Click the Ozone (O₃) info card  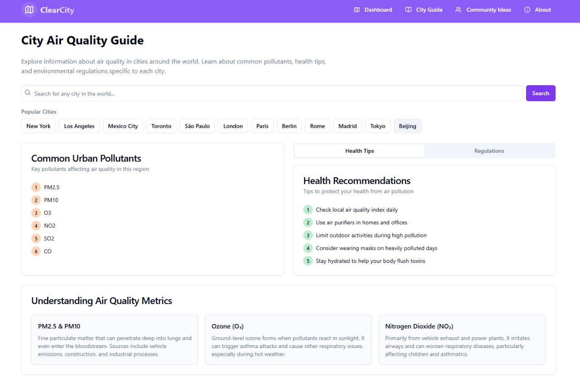click(288, 339)
